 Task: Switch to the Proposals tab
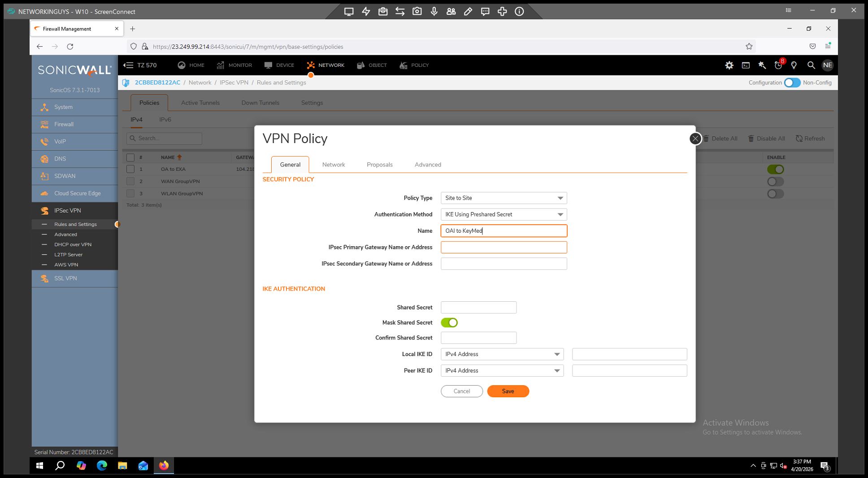[x=379, y=165]
